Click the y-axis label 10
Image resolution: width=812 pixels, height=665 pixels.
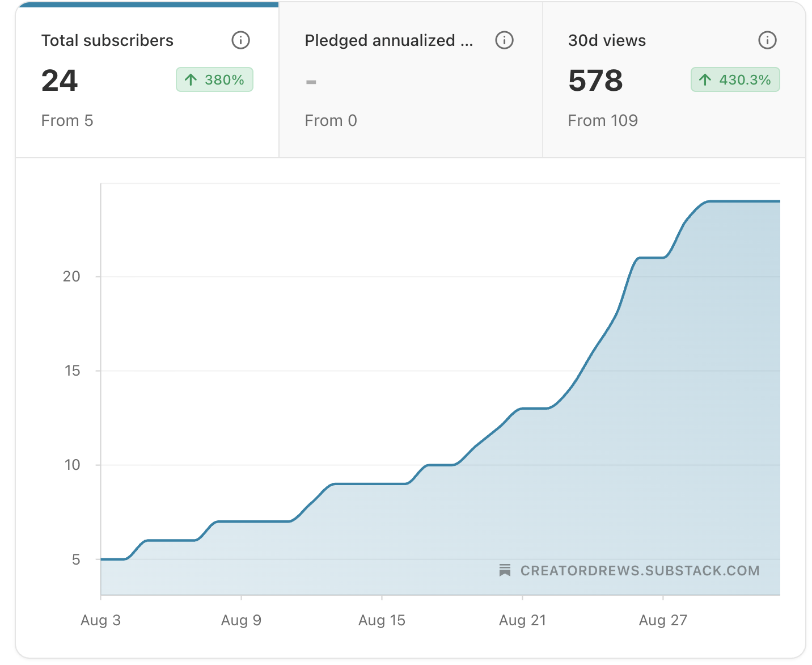72,465
